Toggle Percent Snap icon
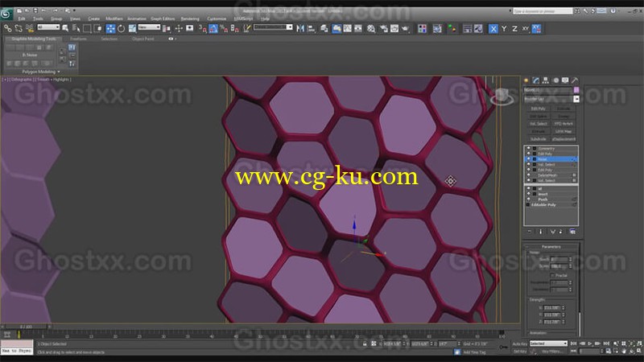644x362 pixels. coord(224,28)
